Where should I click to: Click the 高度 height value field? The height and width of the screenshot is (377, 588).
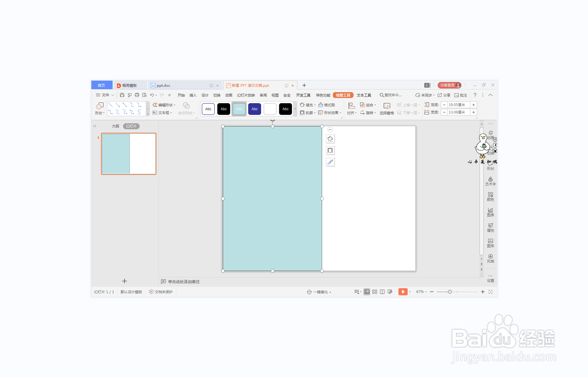pyautogui.click(x=458, y=105)
